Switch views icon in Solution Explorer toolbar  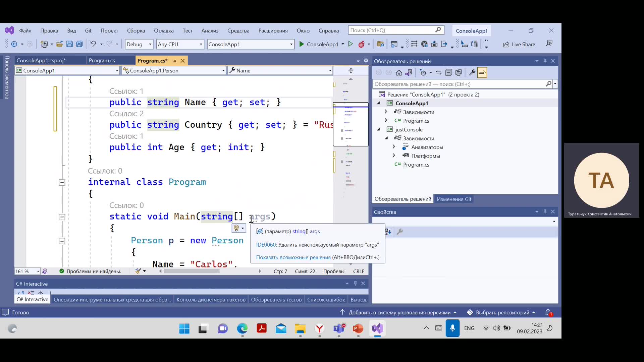click(x=409, y=72)
